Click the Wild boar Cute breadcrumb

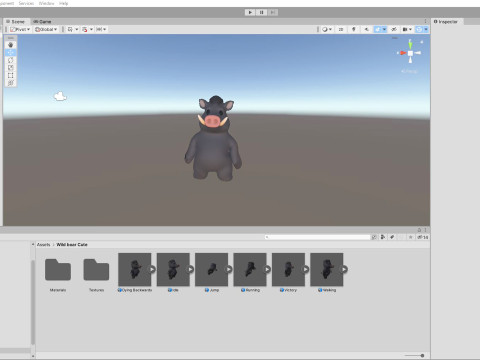pos(72,245)
